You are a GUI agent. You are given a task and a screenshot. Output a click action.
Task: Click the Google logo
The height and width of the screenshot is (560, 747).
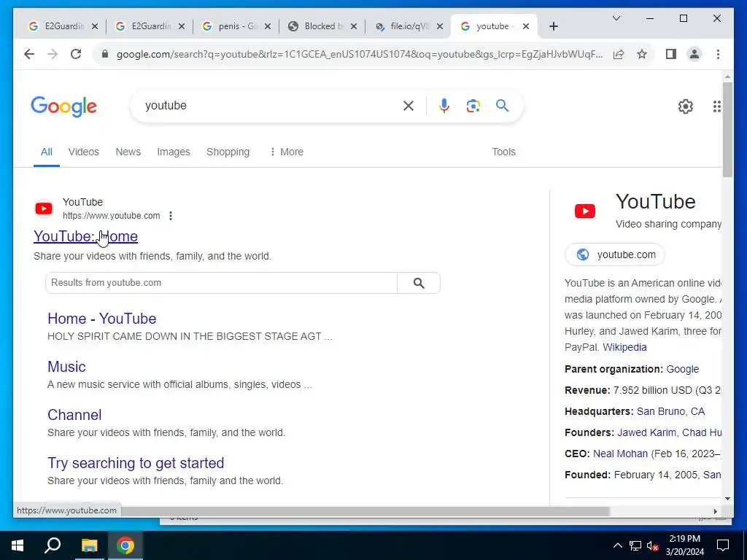click(64, 106)
